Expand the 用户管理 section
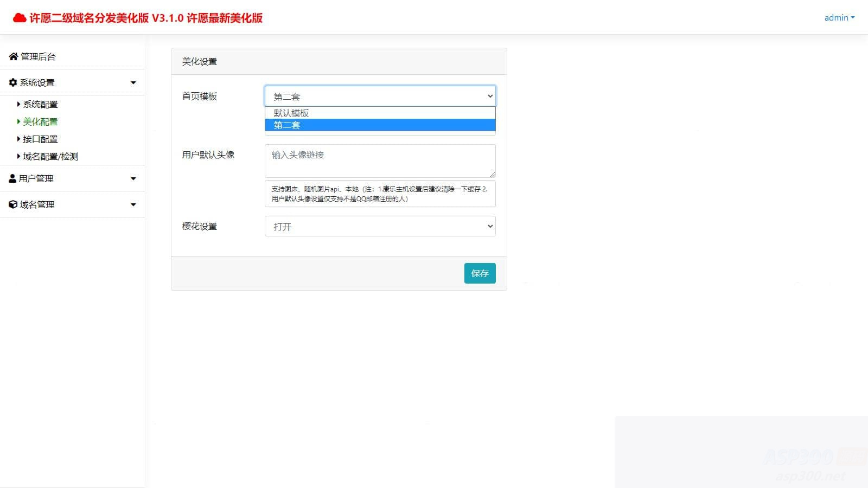 pyautogui.click(x=133, y=178)
